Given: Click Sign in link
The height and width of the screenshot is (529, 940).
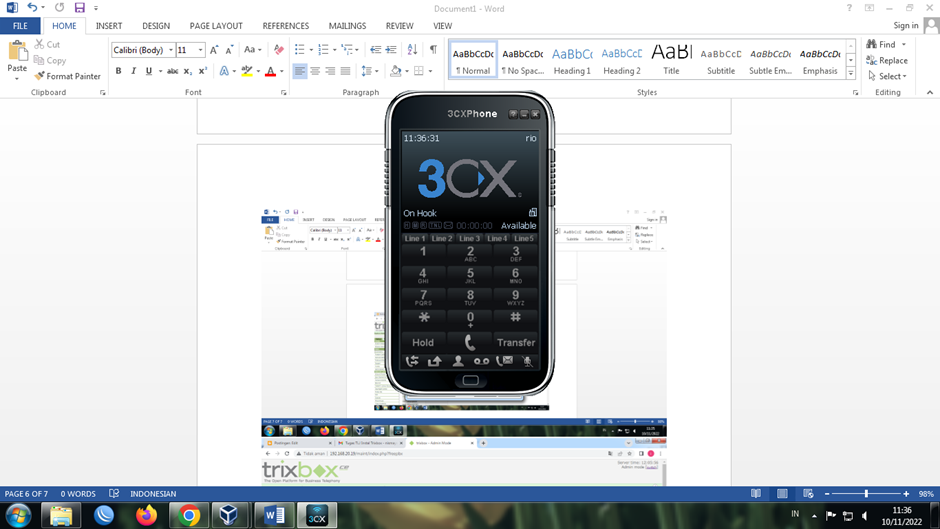Looking at the screenshot, I should 905,25.
